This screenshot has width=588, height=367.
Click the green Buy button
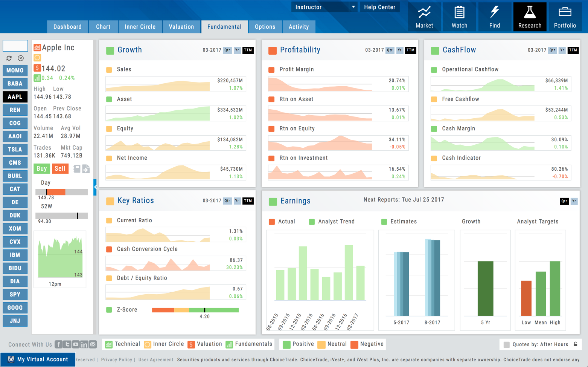tap(42, 168)
